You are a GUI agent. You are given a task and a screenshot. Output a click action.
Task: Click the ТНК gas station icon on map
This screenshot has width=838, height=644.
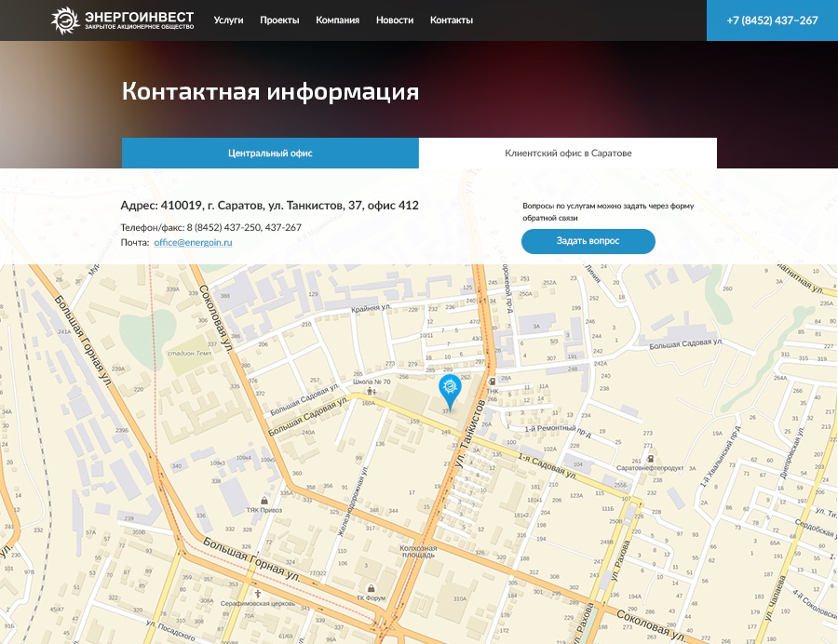click(x=493, y=380)
